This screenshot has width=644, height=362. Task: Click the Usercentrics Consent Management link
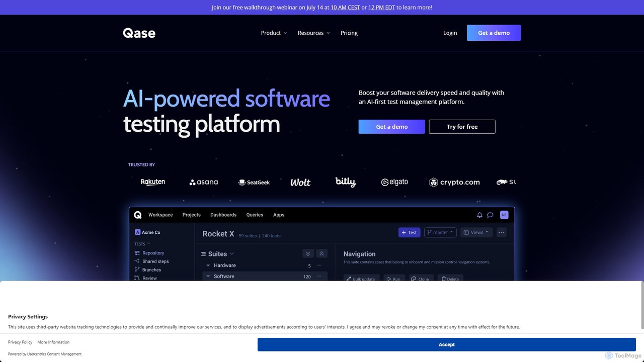click(x=54, y=354)
